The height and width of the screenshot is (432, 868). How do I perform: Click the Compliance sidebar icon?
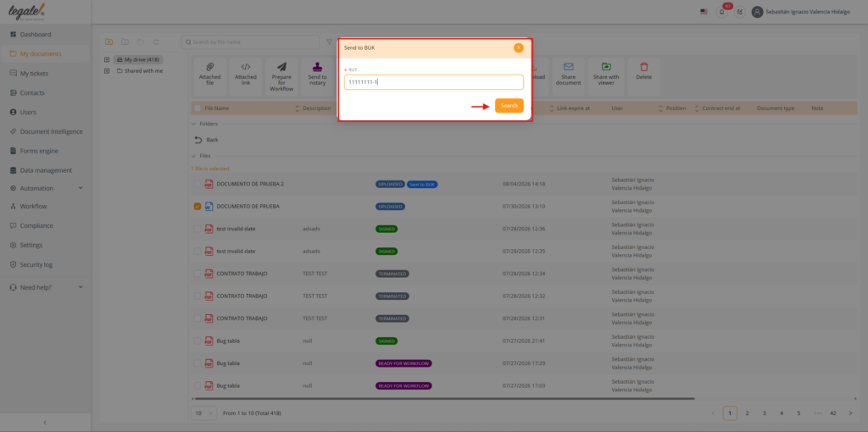coord(14,225)
